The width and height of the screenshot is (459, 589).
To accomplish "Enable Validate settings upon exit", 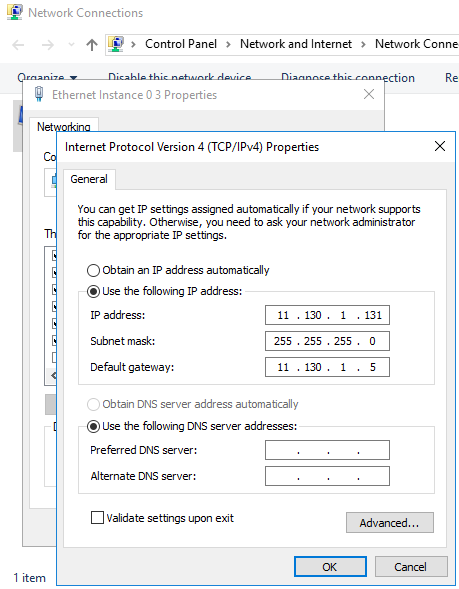I will click(x=97, y=517).
